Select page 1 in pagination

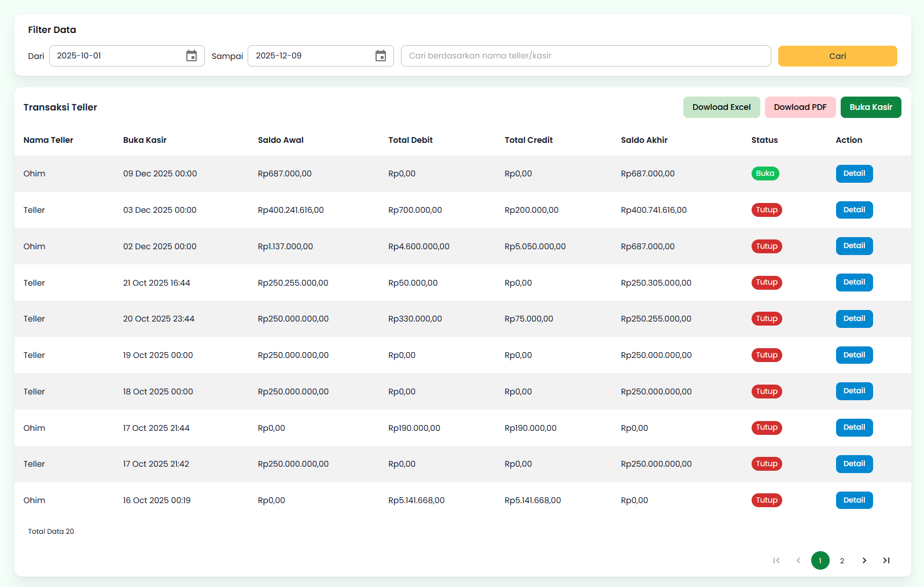tap(820, 560)
